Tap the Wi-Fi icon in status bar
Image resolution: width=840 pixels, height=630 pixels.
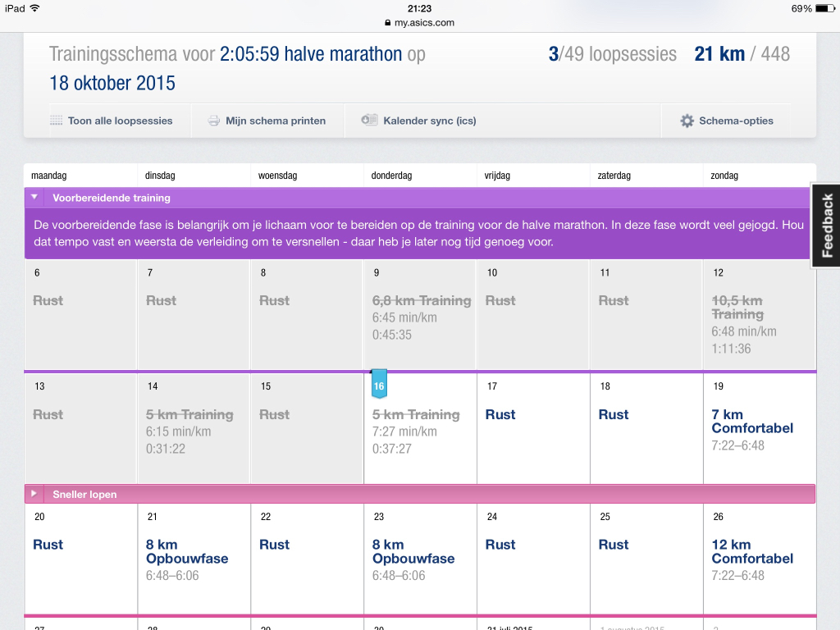coord(34,8)
